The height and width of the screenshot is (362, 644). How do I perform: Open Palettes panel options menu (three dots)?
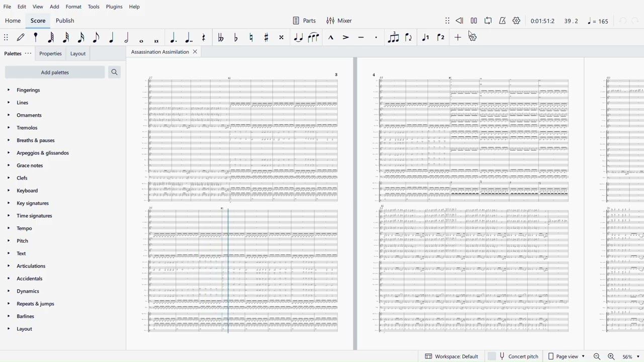point(28,53)
